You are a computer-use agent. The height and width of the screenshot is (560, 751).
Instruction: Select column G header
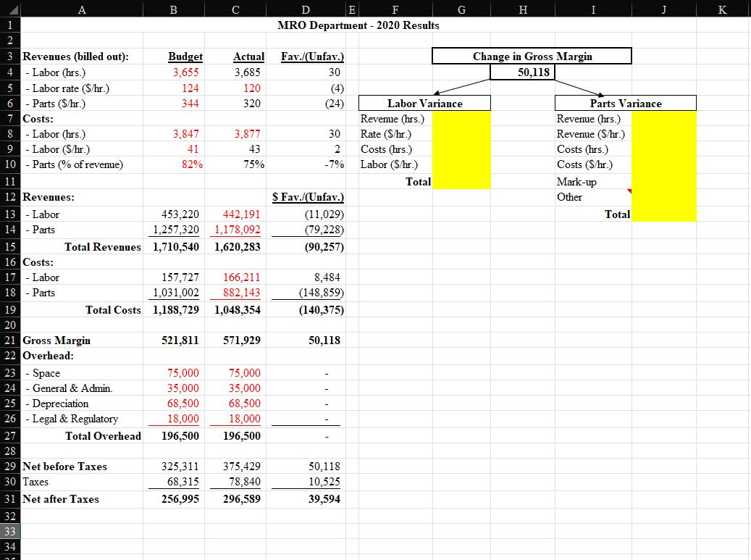pos(462,9)
